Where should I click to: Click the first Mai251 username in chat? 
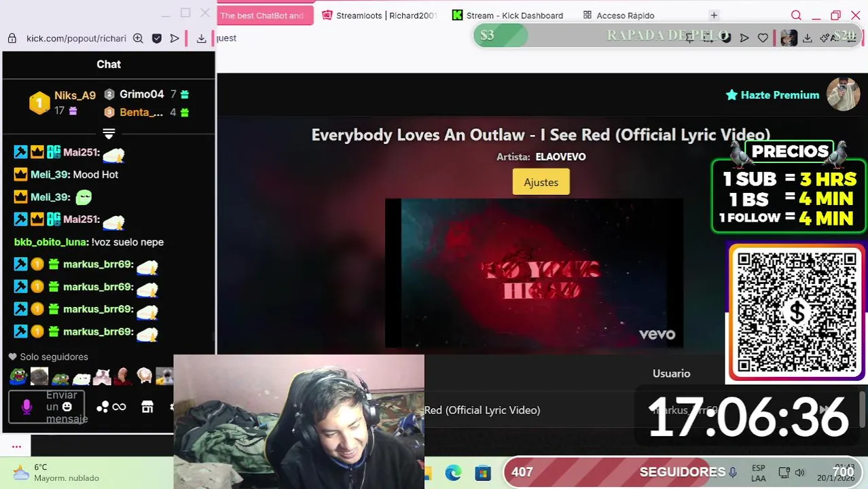click(x=81, y=152)
